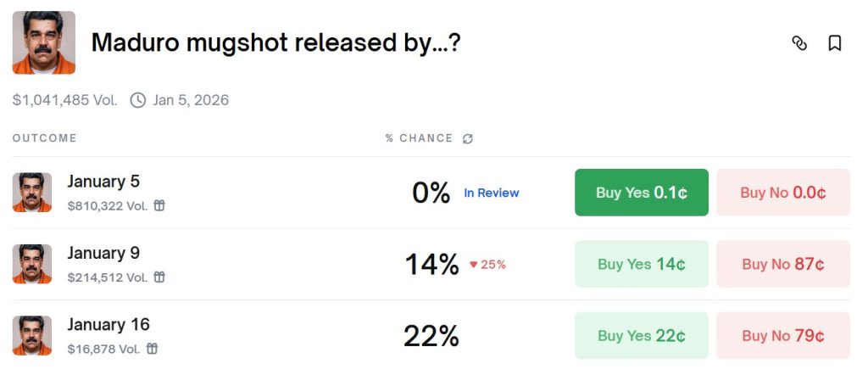Click the January 16 outcome thumbnail
Screen dimensions: 868x375
click(32, 335)
